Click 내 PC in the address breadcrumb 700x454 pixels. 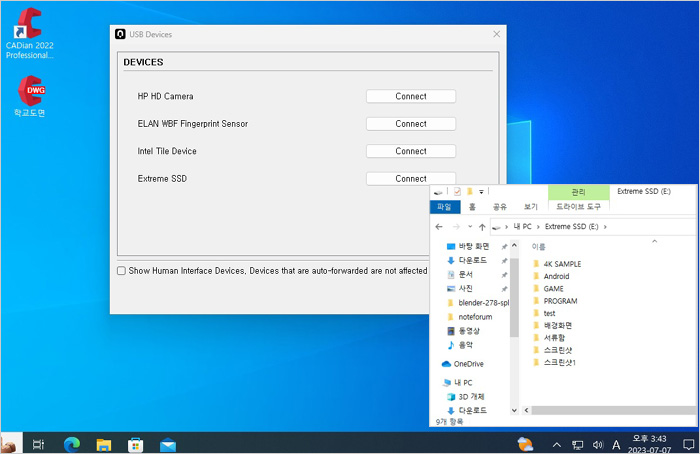[522, 227]
